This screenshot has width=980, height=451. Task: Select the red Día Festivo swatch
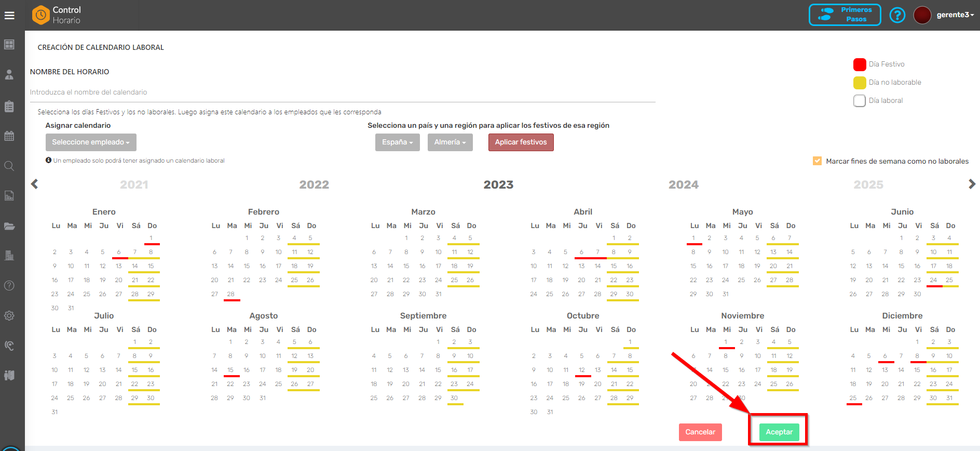click(860, 64)
